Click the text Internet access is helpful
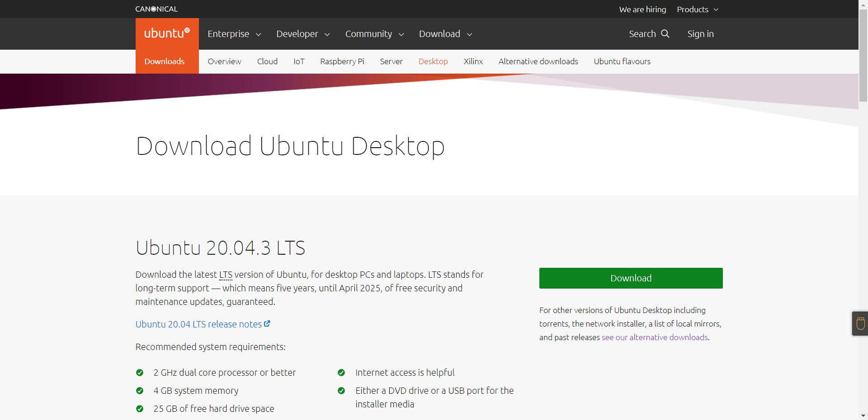 point(405,373)
